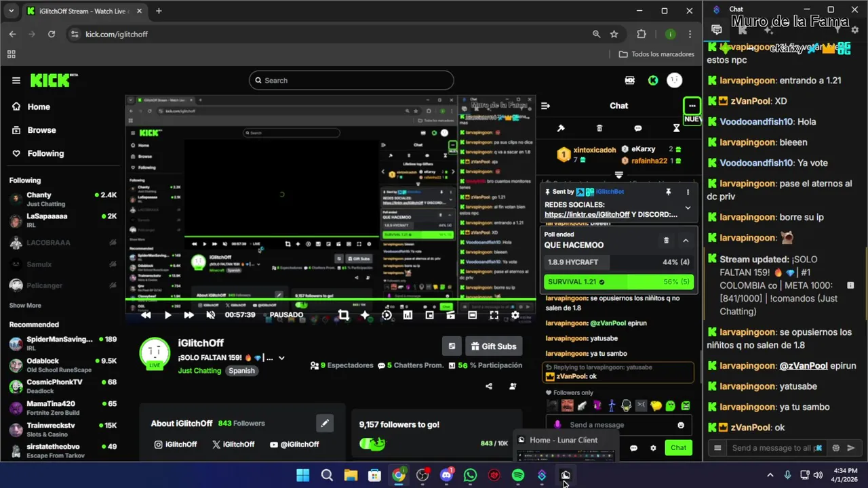Rewind the stream playback
Image resolution: width=868 pixels, height=488 pixels.
[146, 315]
